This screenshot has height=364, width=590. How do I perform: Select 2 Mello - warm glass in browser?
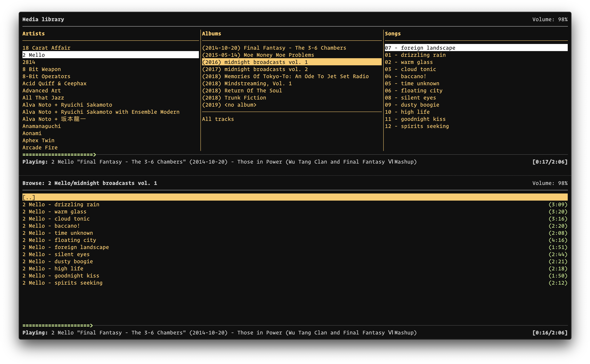pos(295,212)
